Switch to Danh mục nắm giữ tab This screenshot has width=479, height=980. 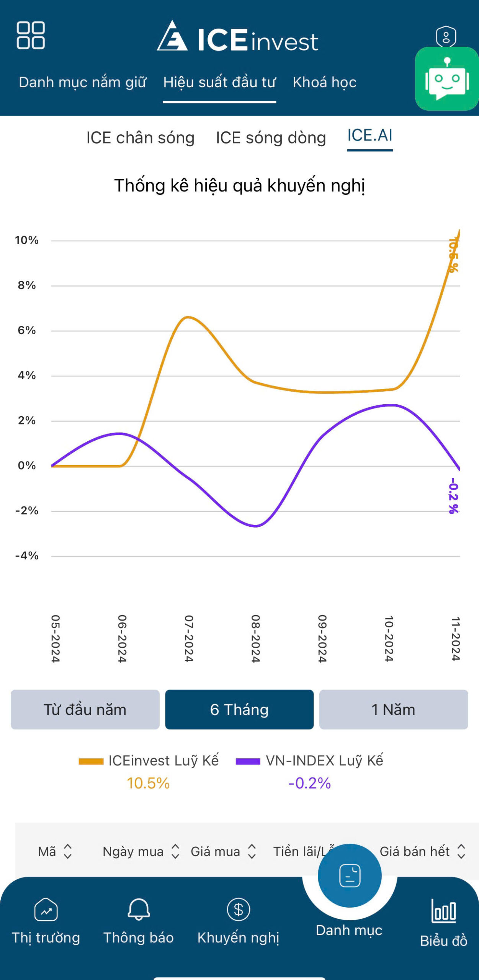pyautogui.click(x=82, y=82)
